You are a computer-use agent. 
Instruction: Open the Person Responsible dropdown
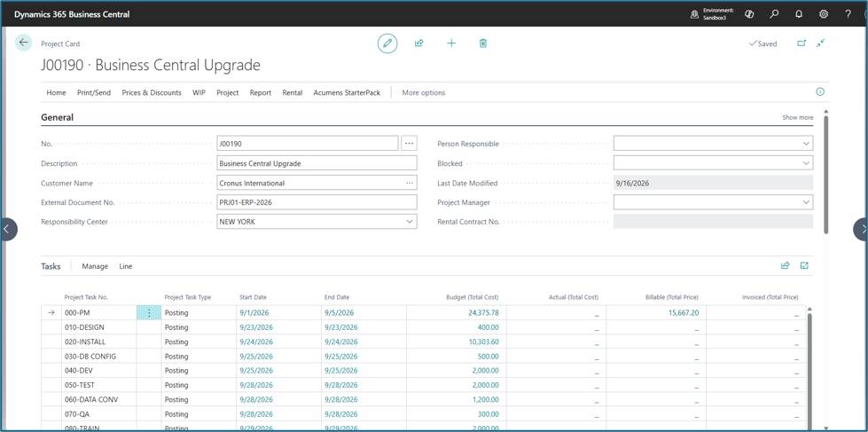(x=805, y=144)
